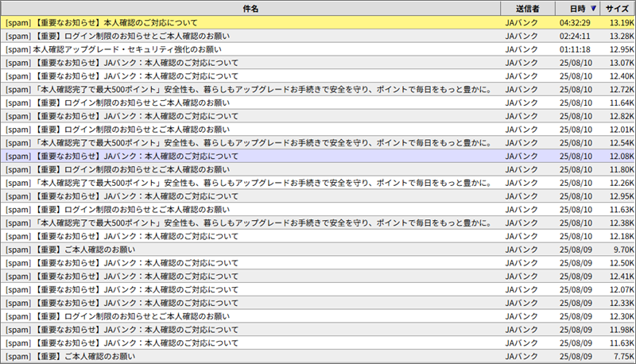Click sender JAバンク in the 01:11:18 row
Viewport: 636px width, 364px height.
(522, 49)
